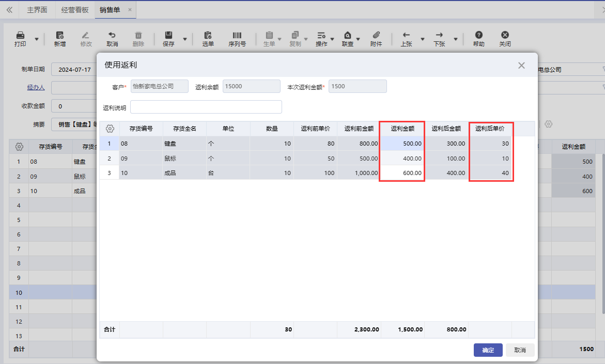
Task: Expand the 联查 dropdown arrow
Action: (358, 39)
